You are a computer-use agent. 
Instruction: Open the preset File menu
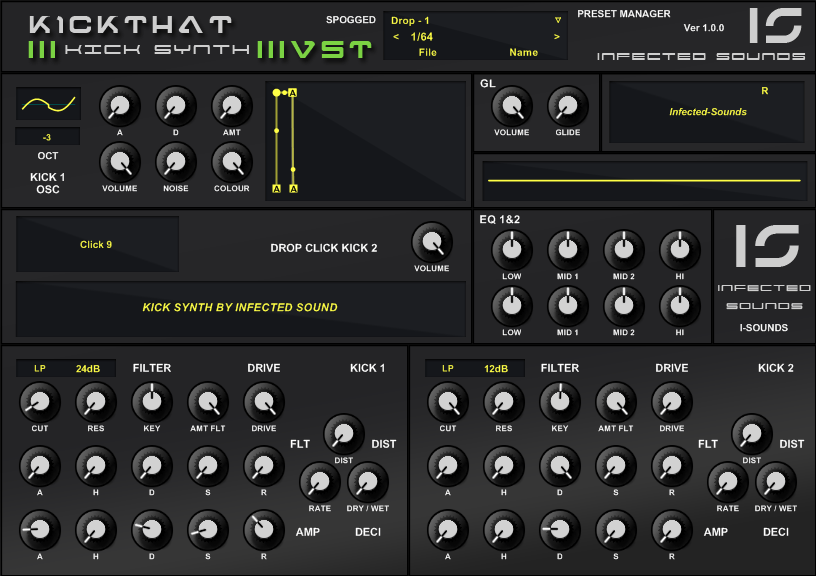tap(427, 52)
